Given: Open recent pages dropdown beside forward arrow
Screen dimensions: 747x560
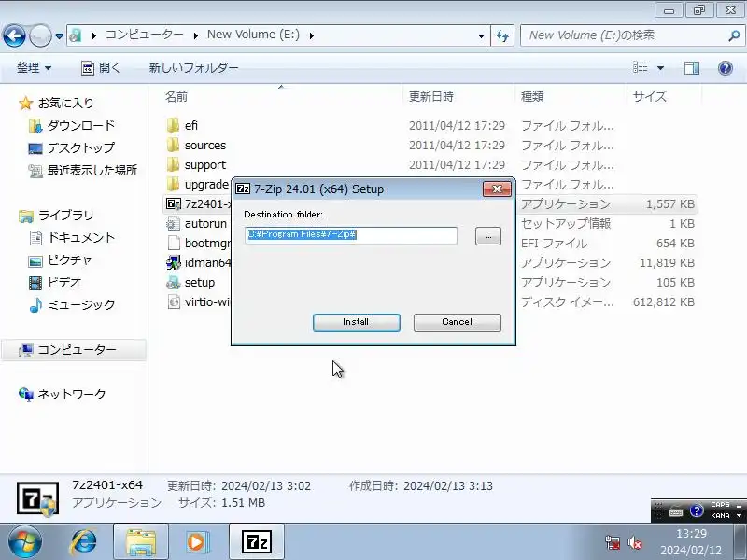Looking at the screenshot, I should pos(59,36).
